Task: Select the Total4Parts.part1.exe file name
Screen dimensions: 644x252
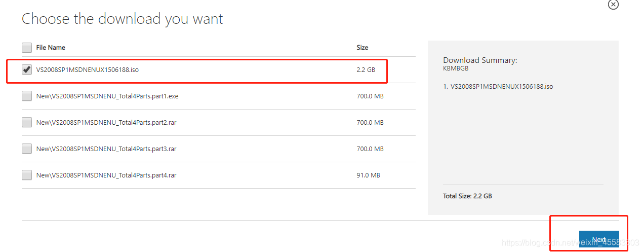Action: coord(107,96)
